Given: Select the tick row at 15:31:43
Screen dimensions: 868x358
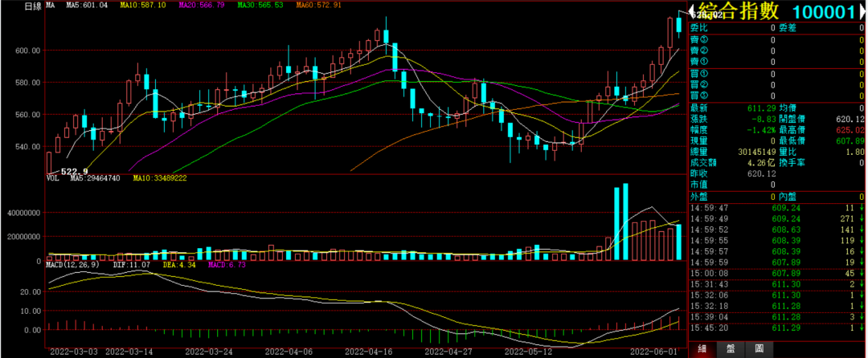Looking at the screenshot, I should pos(777,284).
